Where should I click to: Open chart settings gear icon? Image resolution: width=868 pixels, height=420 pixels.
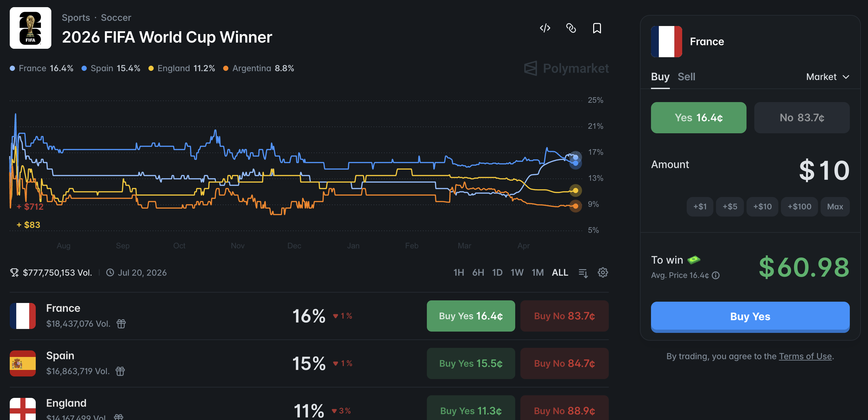[603, 272]
